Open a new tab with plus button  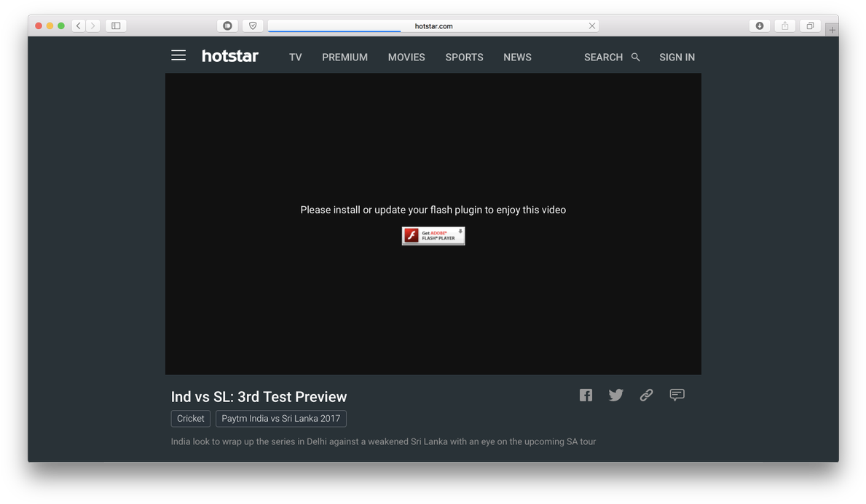832,30
